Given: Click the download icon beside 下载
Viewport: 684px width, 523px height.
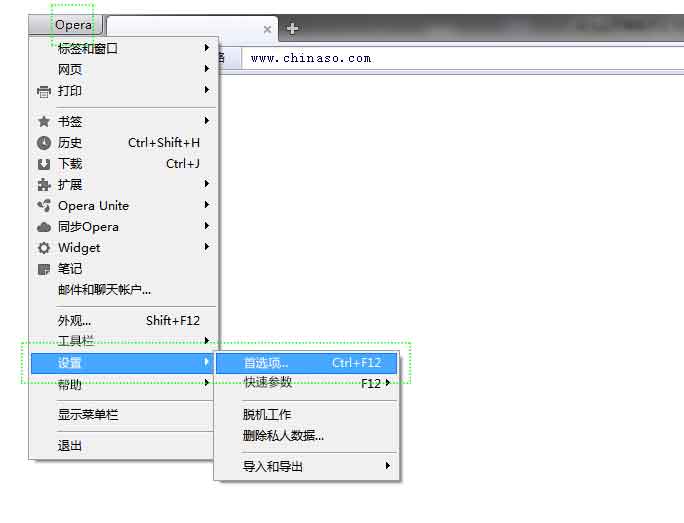Looking at the screenshot, I should click(x=43, y=164).
